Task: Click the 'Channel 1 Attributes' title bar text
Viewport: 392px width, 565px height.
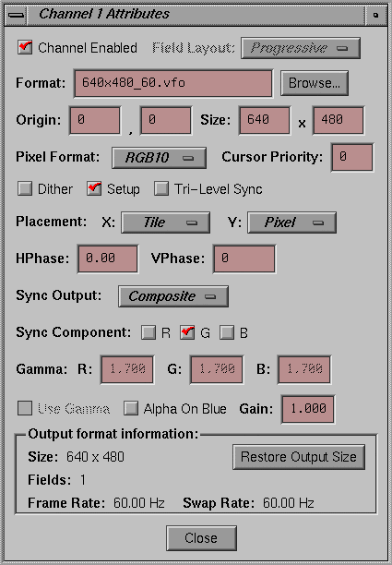Action: click(x=104, y=14)
